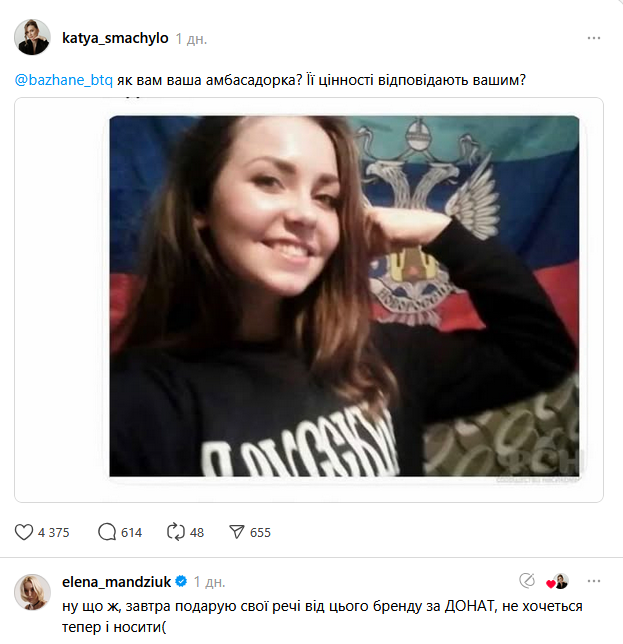Open katya_smachylo profile picture
The height and width of the screenshot is (644, 623).
coord(32,37)
